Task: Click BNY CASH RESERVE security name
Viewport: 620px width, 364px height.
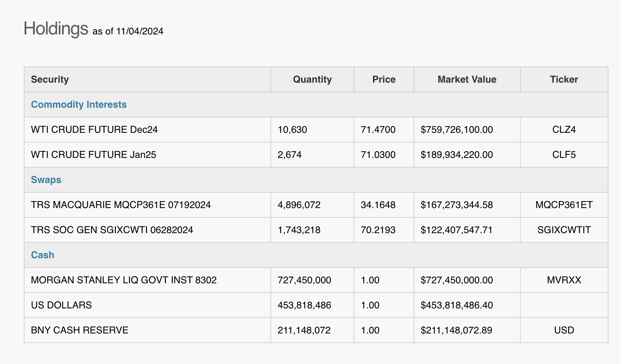Action: coord(79,330)
